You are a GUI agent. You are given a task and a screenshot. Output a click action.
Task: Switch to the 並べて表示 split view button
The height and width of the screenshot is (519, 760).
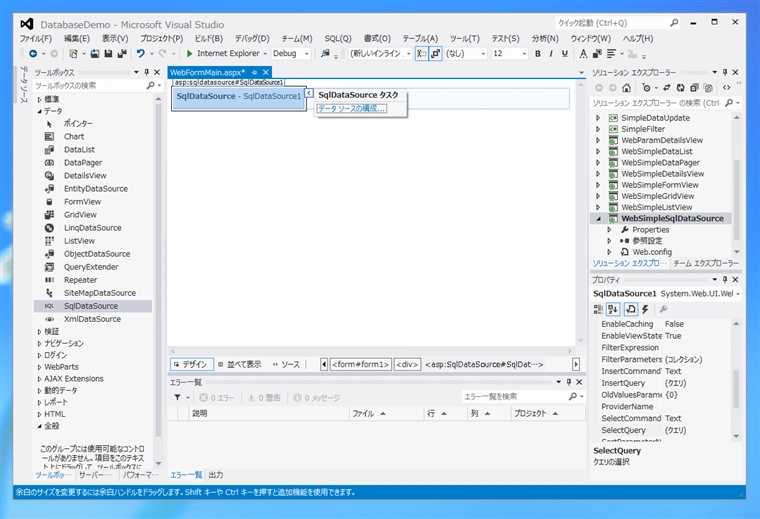click(239, 364)
